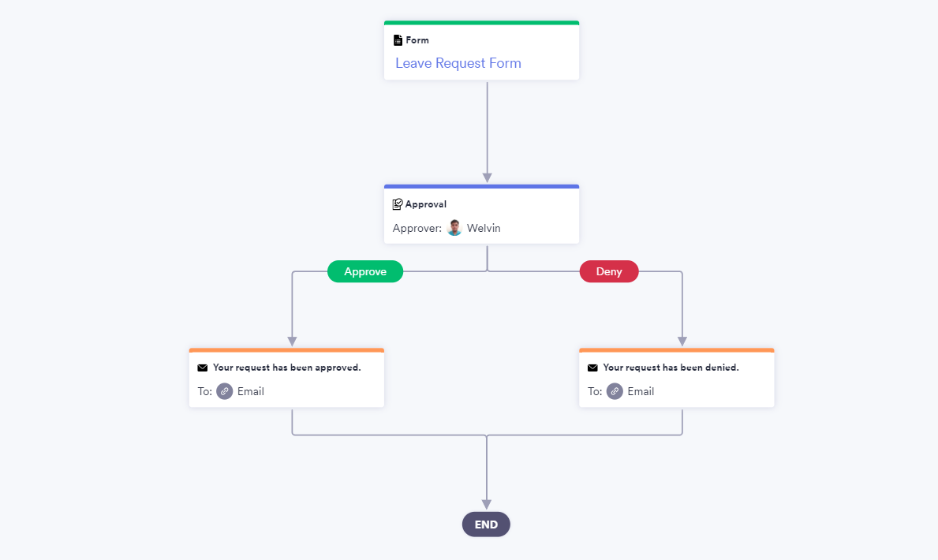This screenshot has height=560, width=938.
Task: Click envelope icon on denied email card
Action: pos(592,368)
